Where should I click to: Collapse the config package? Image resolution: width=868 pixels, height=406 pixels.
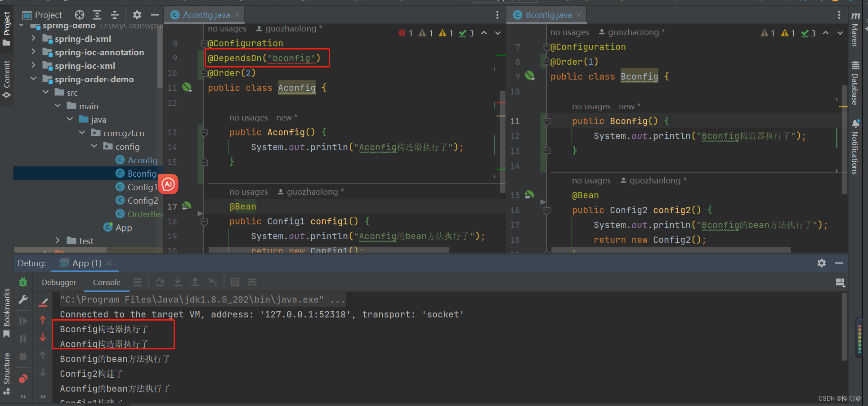pyautogui.click(x=94, y=146)
